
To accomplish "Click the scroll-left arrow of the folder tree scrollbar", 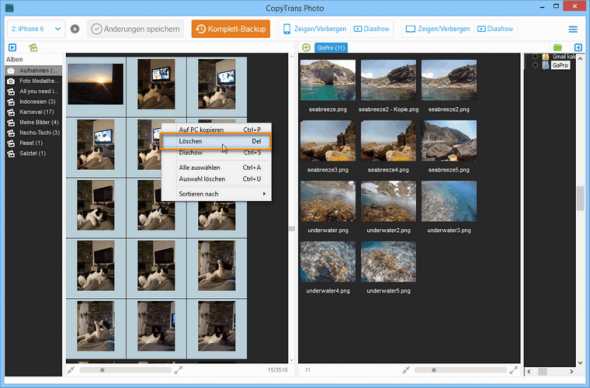I will [529, 371].
